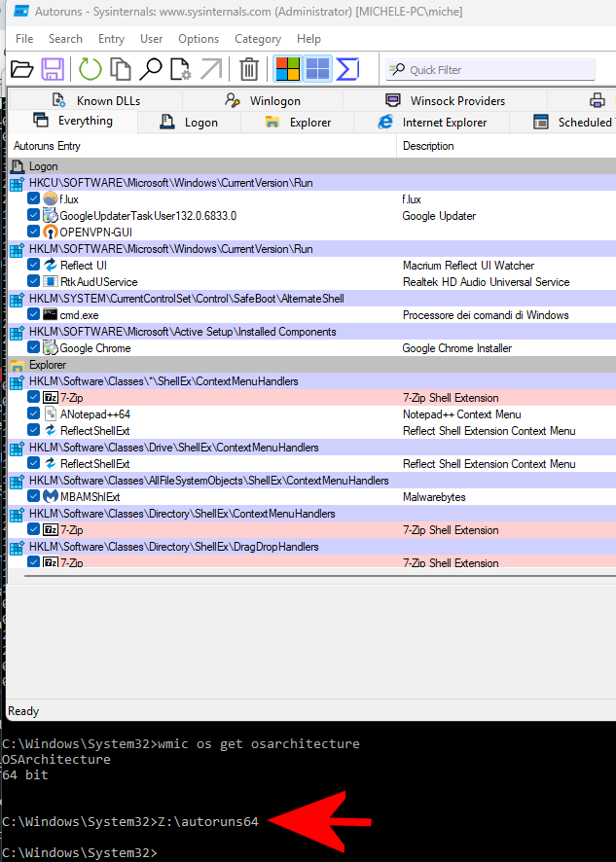The width and height of the screenshot is (616, 862).
Task: Uncheck the f.lux autorun entry
Action: 33,199
